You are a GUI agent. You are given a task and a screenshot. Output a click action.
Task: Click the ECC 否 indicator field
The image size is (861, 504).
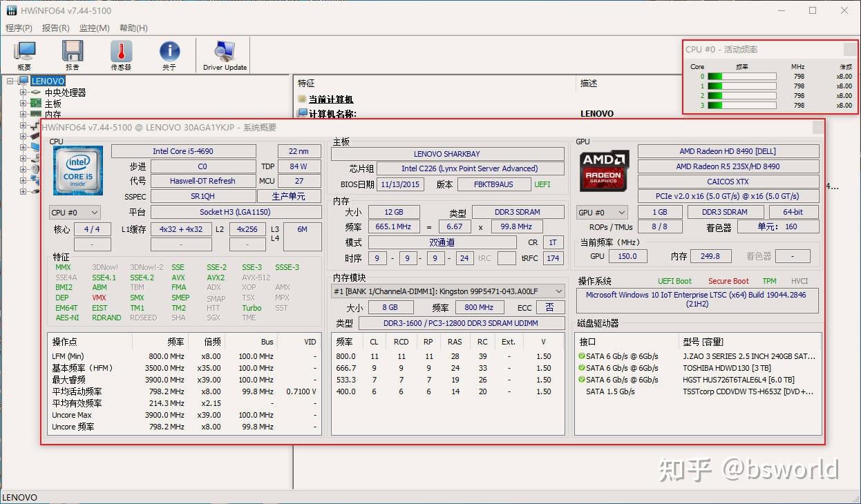[549, 307]
